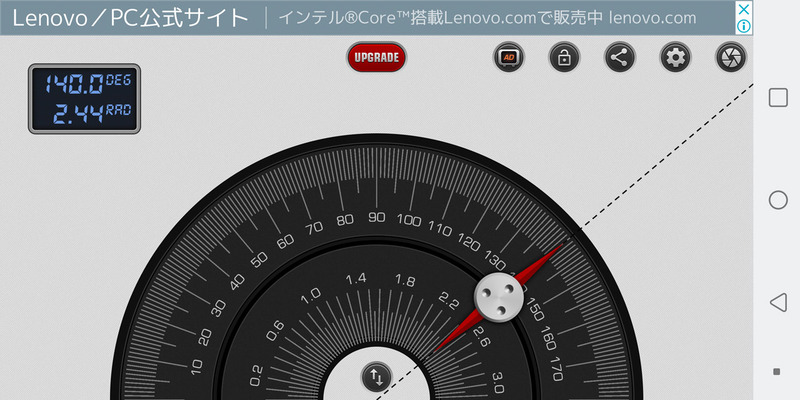Open the lenovo.com link text in the ad
The height and width of the screenshot is (400, 800).
653,18
